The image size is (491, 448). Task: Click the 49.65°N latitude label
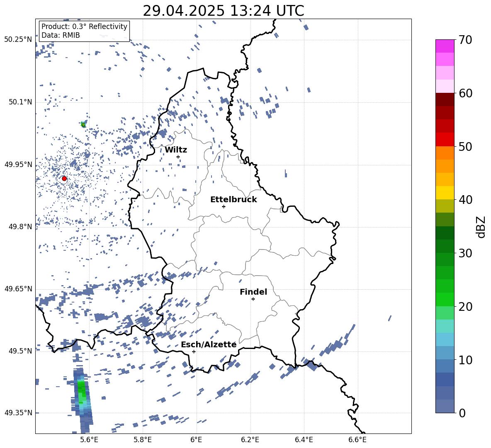[x=18, y=288]
